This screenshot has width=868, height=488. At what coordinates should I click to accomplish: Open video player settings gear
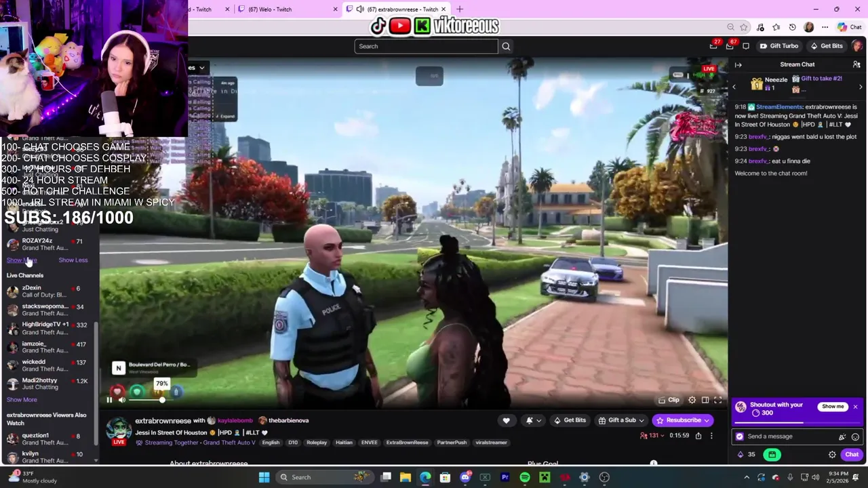pos(692,400)
